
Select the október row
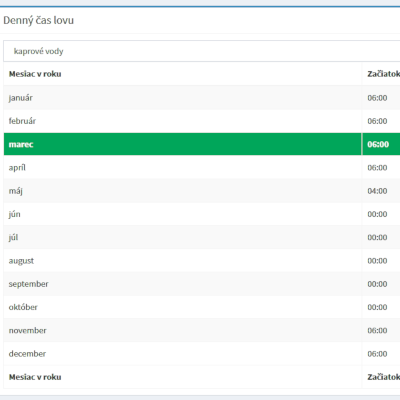pos(202,307)
